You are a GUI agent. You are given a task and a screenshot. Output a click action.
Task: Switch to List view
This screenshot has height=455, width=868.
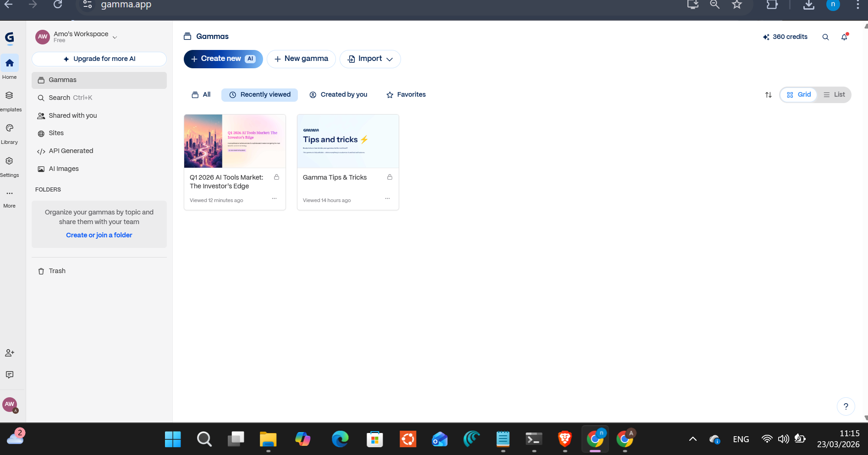click(x=834, y=95)
